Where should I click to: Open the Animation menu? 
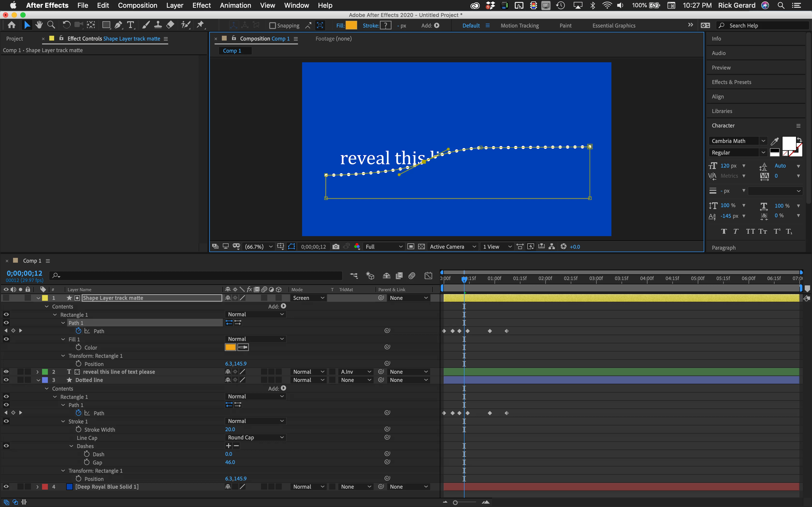coord(235,5)
